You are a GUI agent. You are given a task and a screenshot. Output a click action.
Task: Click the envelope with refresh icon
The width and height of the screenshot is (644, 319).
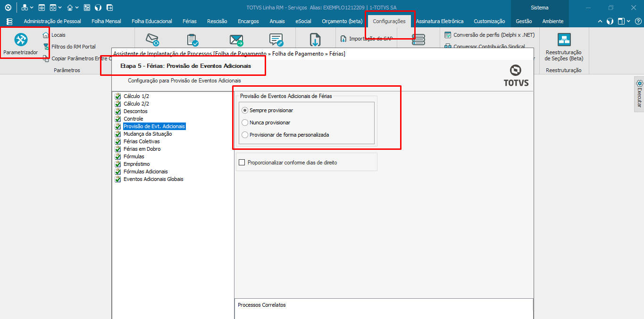pos(152,40)
